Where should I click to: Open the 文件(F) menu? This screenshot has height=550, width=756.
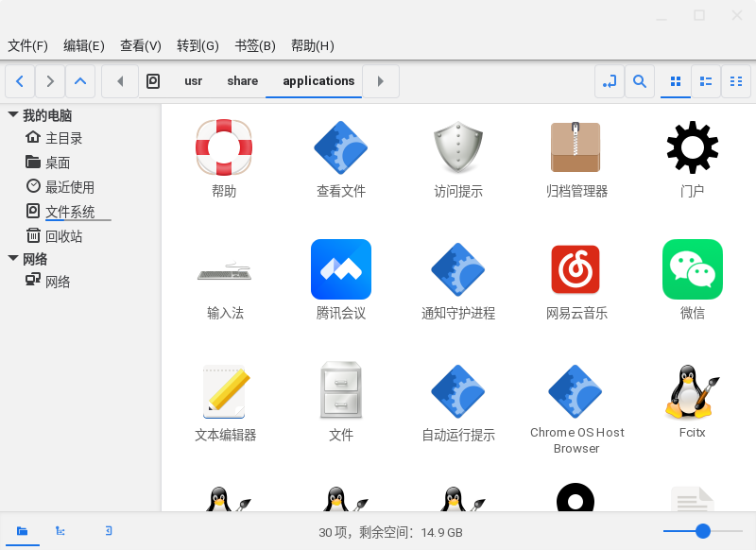[x=27, y=45]
